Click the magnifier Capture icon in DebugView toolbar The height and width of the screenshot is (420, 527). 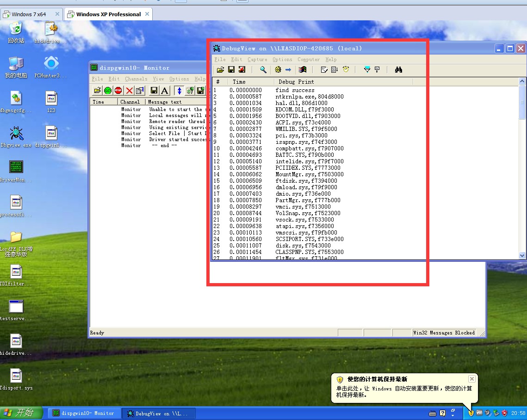tap(263, 69)
